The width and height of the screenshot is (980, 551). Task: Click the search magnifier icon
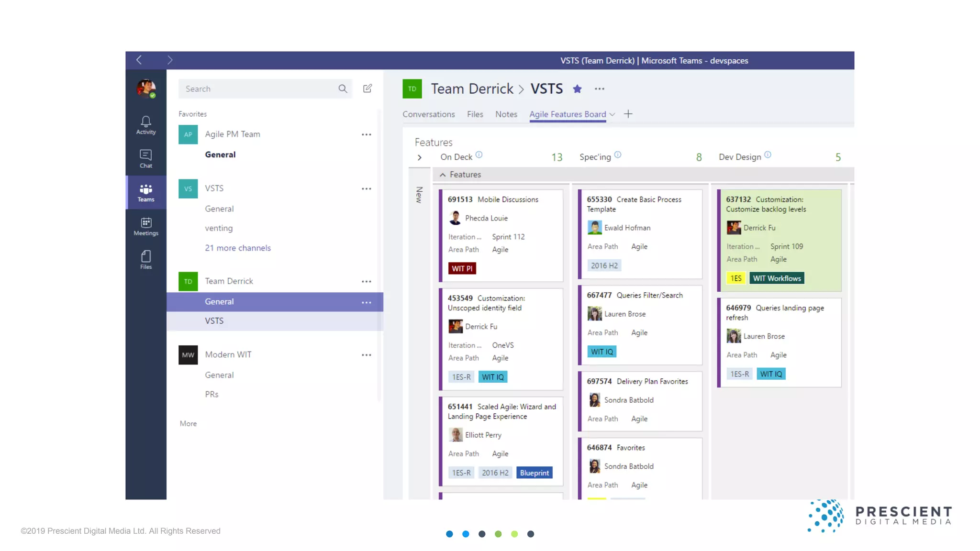point(343,88)
